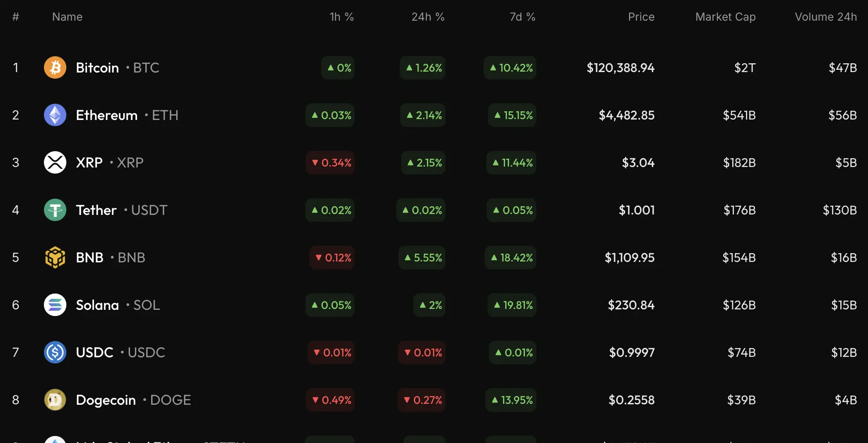This screenshot has width=868, height=443.
Task: Sort by 7d % column header
Action: (x=522, y=17)
